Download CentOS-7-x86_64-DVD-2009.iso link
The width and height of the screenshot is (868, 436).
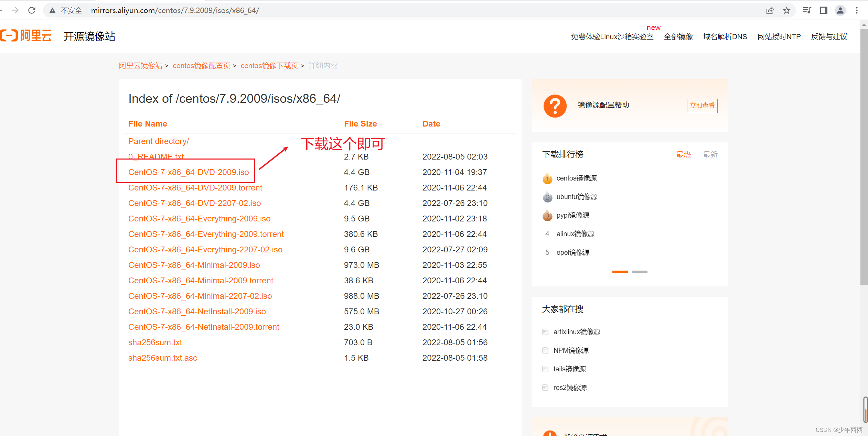(188, 172)
